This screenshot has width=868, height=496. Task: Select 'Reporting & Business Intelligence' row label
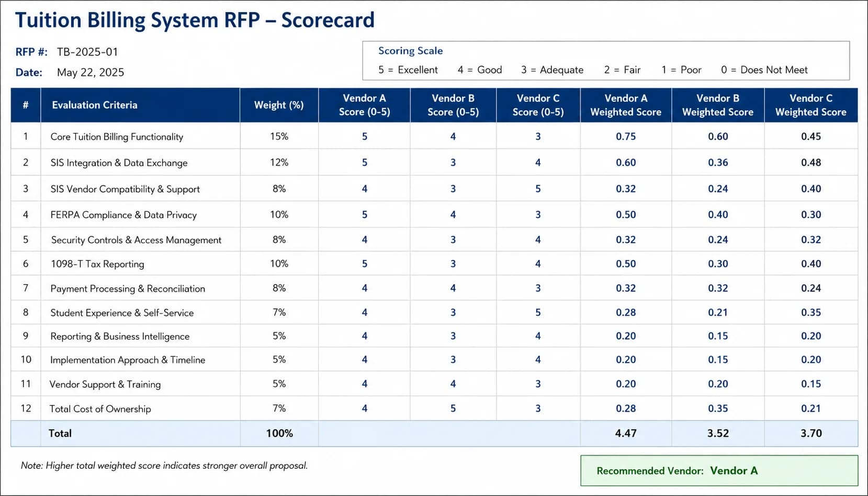pos(120,336)
